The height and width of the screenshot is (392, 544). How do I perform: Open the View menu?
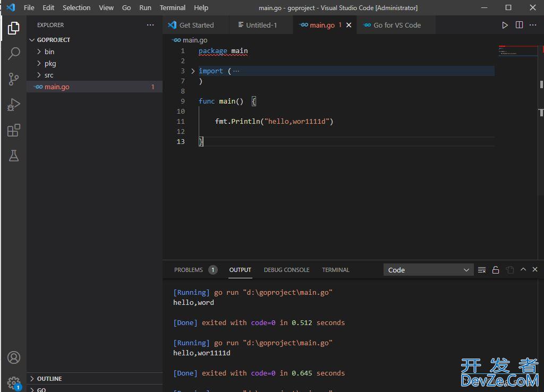[106, 7]
